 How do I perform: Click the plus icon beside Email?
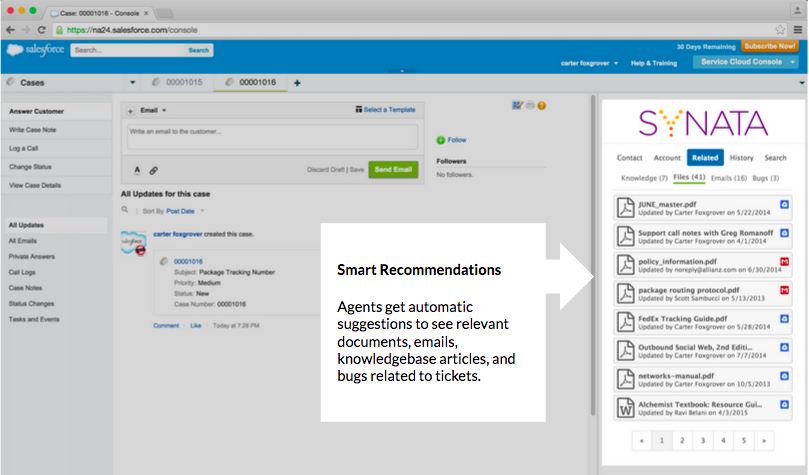pos(131,110)
